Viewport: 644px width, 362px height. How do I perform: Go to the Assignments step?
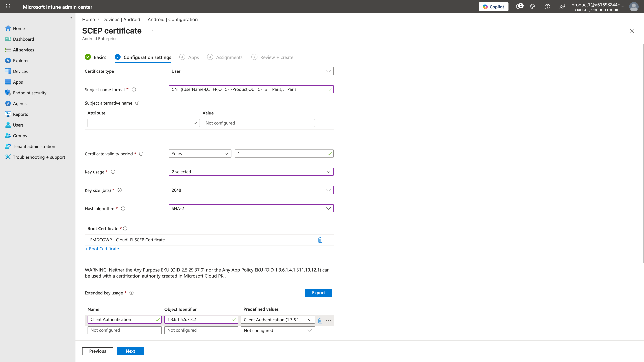coord(225,57)
